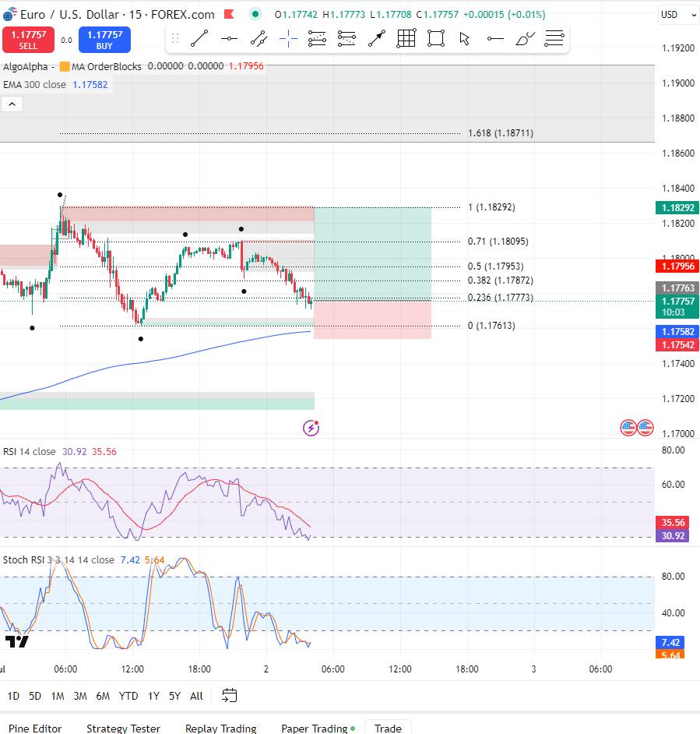The width and height of the screenshot is (700, 734).
Task: Click the lightning quick-trade icon on chart
Action: tap(311, 427)
